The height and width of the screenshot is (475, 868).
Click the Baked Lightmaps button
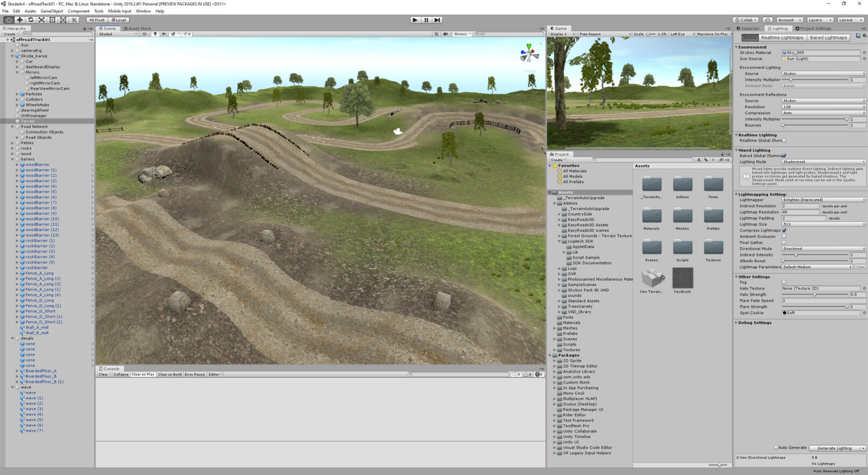click(828, 38)
